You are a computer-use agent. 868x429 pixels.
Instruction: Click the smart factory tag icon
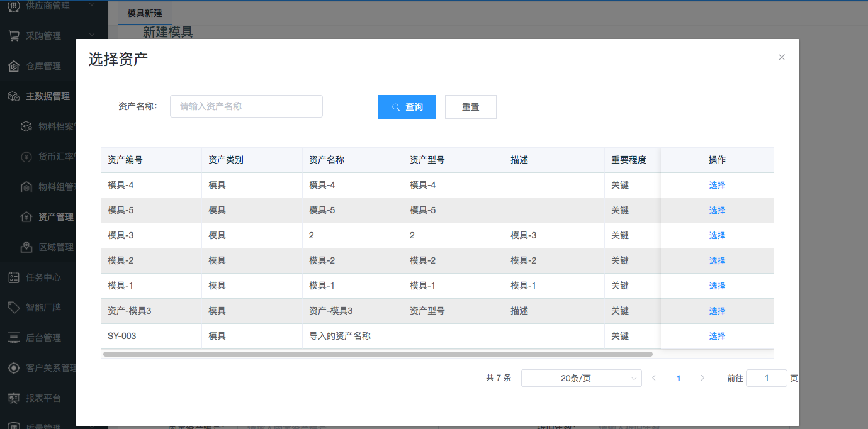tap(13, 308)
